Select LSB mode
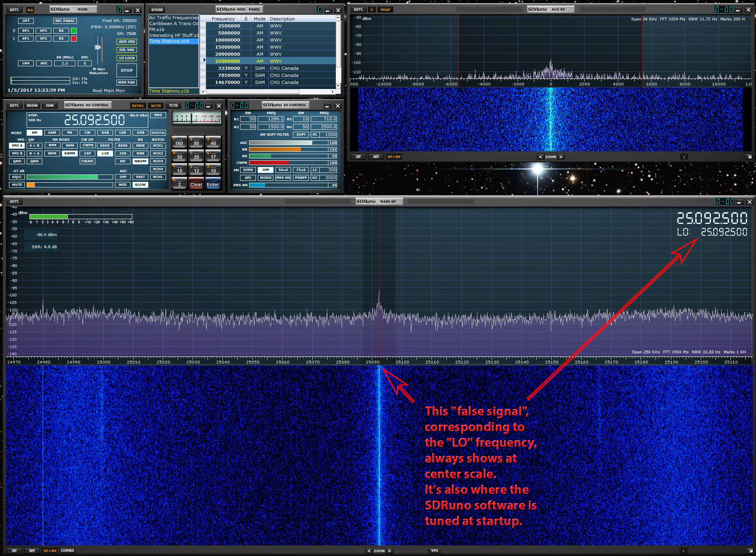 123,133
